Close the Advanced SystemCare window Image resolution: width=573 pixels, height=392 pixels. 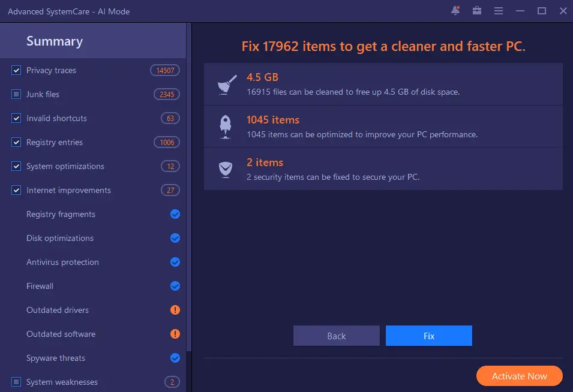(x=563, y=11)
